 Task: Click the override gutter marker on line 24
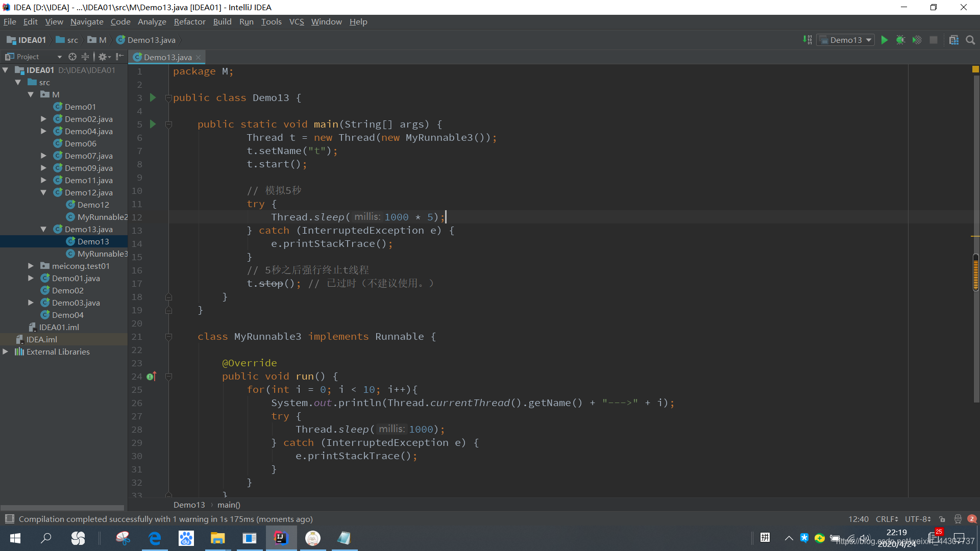point(151,377)
